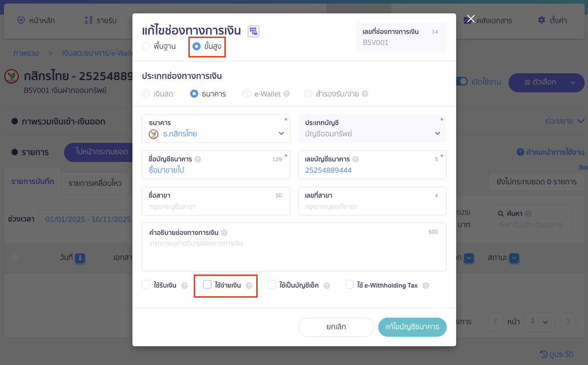Click the ตั้งค่า gear icon in top bar
The height and width of the screenshot is (365, 588).
click(x=542, y=20)
